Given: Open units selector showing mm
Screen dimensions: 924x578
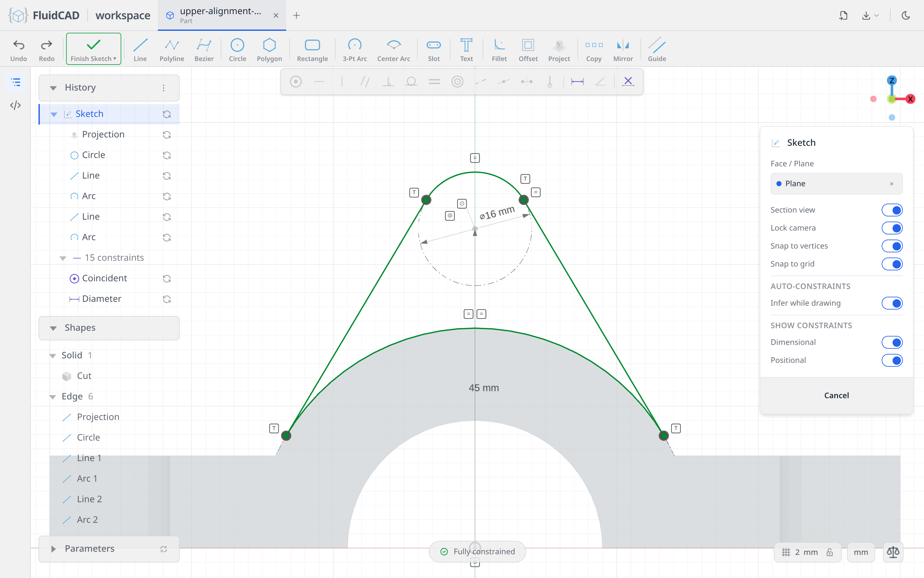Looking at the screenshot, I should [x=860, y=552].
